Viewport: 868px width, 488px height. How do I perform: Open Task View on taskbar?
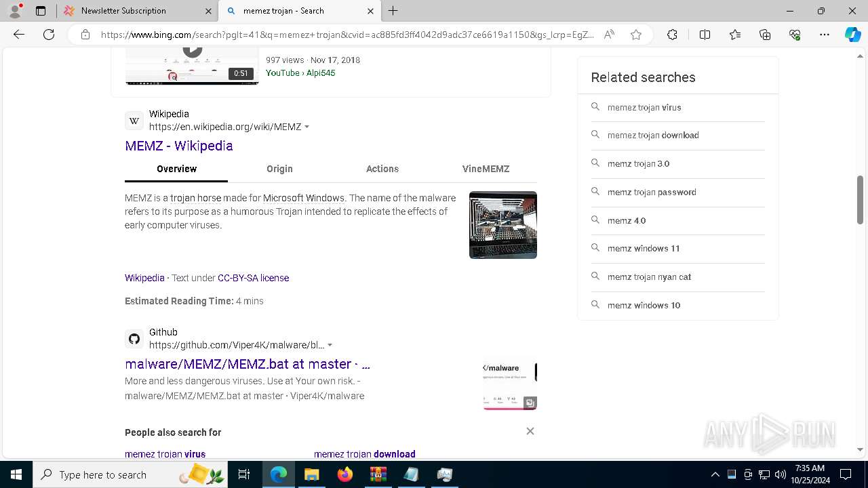pos(244,474)
